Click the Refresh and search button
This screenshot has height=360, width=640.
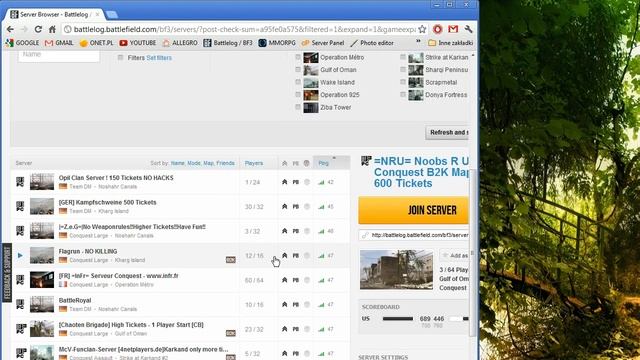pyautogui.click(x=447, y=133)
